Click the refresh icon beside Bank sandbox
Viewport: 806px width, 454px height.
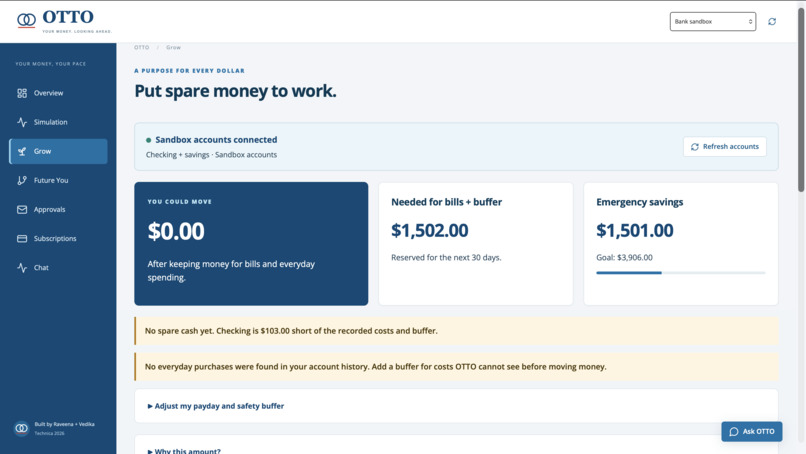772,22
